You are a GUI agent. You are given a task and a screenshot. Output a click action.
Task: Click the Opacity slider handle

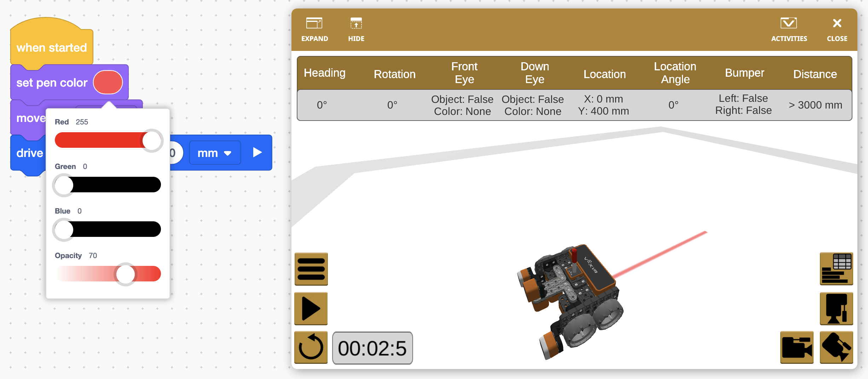125,274
